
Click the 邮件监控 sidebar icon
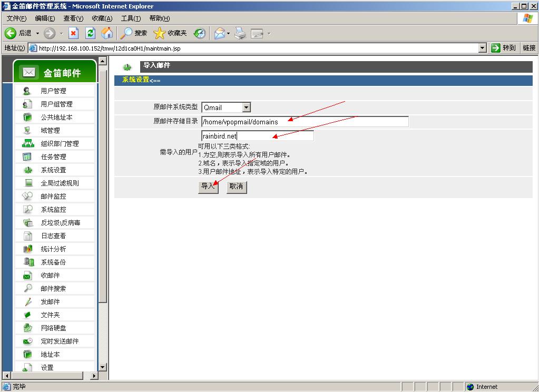coord(27,196)
